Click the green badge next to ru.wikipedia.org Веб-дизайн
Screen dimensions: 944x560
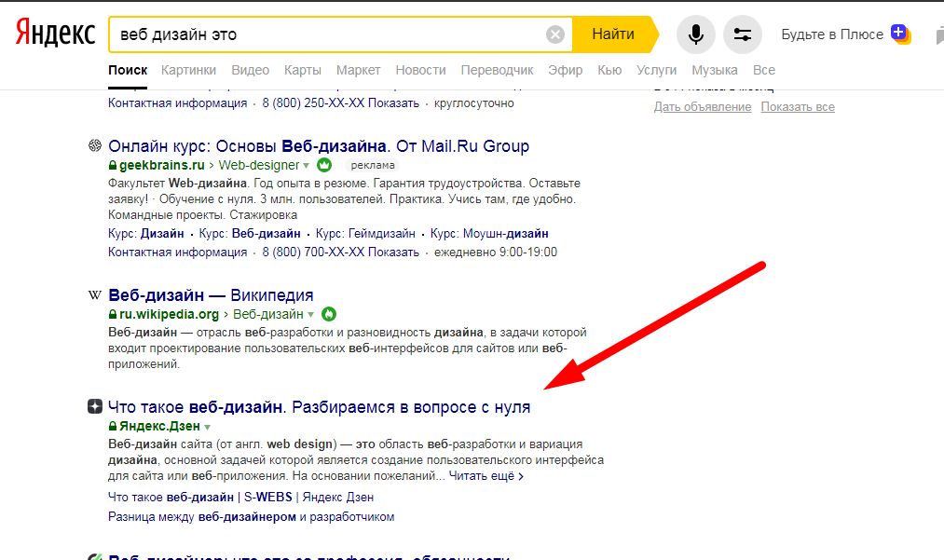(x=329, y=314)
